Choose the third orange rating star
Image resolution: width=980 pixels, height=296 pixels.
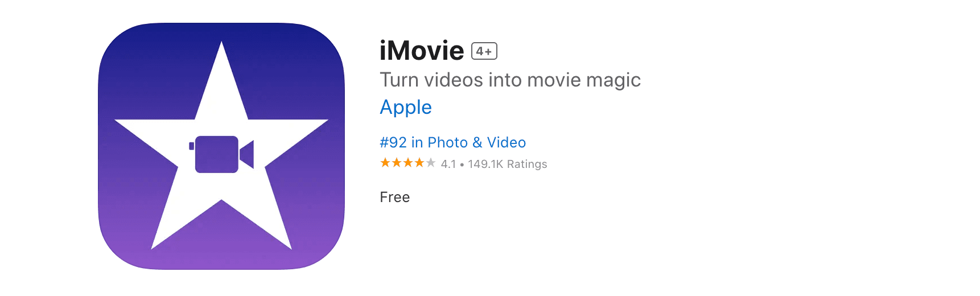click(x=408, y=163)
